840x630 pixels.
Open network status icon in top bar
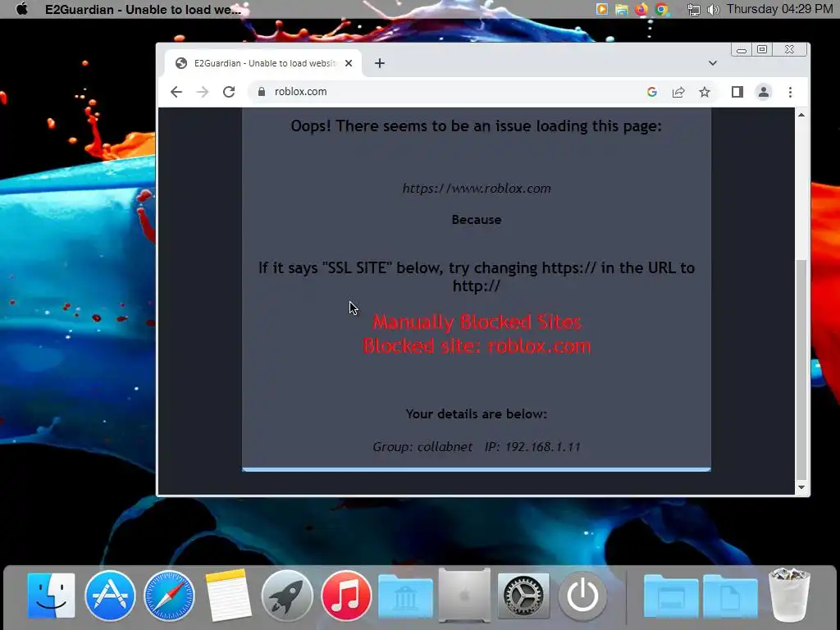tap(694, 10)
